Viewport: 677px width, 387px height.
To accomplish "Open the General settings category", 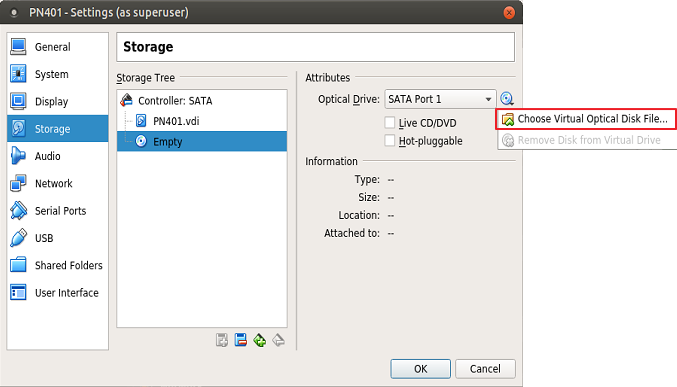I will (57, 47).
